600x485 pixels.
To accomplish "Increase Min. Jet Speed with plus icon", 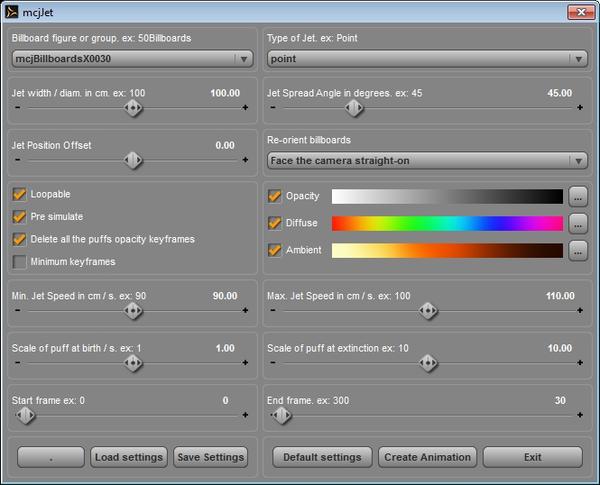I will 245,310.
